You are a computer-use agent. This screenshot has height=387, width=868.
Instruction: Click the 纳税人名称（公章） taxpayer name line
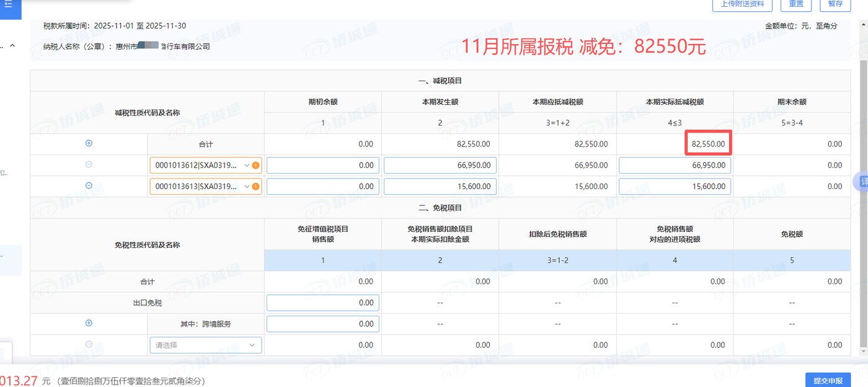(126, 47)
